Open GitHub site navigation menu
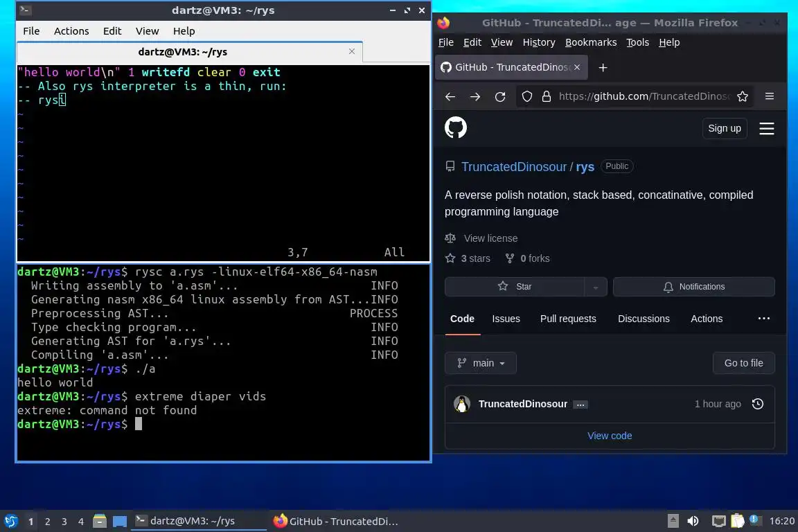Viewport: 798px width, 532px height. [766, 128]
